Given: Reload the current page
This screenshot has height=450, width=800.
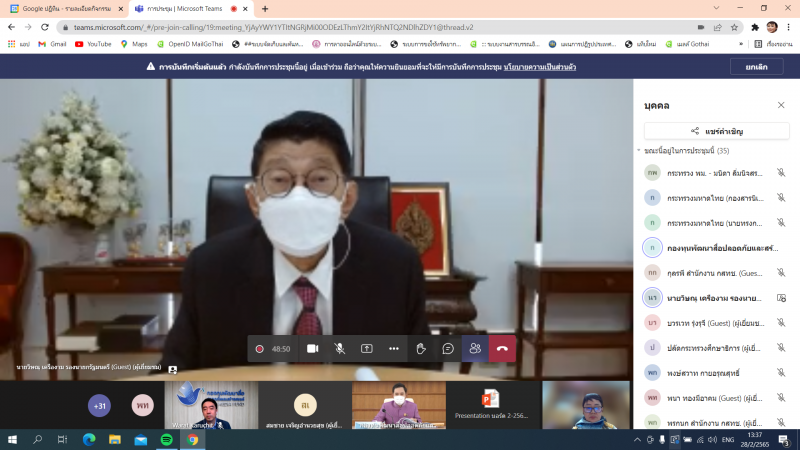Looking at the screenshot, I should tap(45, 27).
